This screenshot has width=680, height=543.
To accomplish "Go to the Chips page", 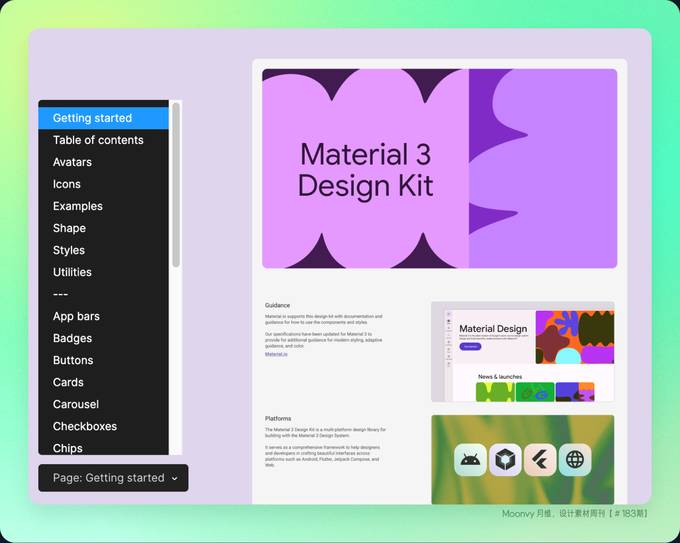I will click(103, 448).
